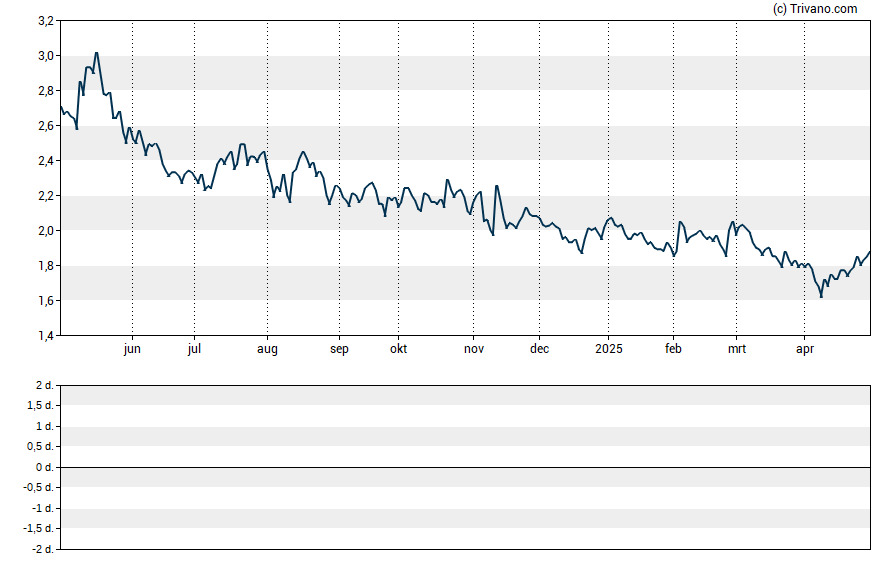
Task: Click the '3,2' price axis value
Action: click(x=46, y=21)
